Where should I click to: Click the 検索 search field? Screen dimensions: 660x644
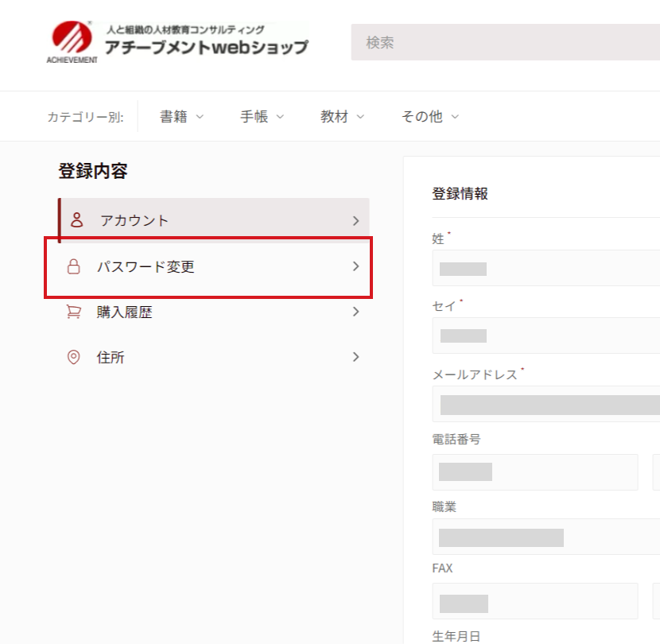(505, 42)
